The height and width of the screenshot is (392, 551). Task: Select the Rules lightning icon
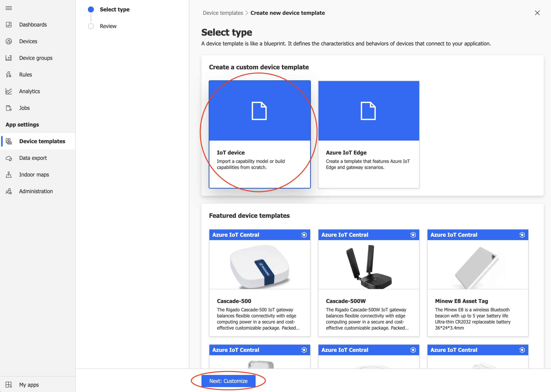pyautogui.click(x=9, y=75)
